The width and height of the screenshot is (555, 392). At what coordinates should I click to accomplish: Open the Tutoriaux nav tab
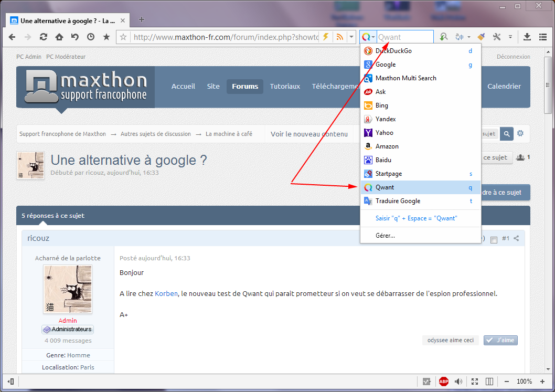(285, 87)
